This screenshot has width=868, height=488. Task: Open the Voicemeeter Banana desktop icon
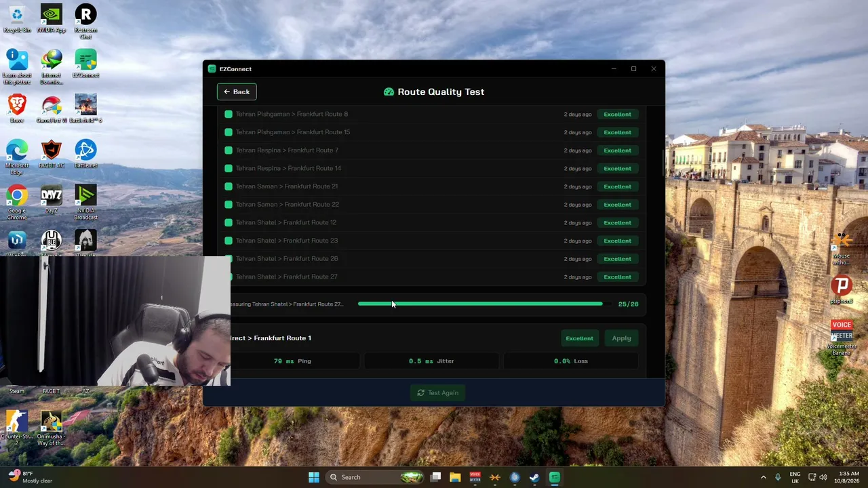(842, 338)
